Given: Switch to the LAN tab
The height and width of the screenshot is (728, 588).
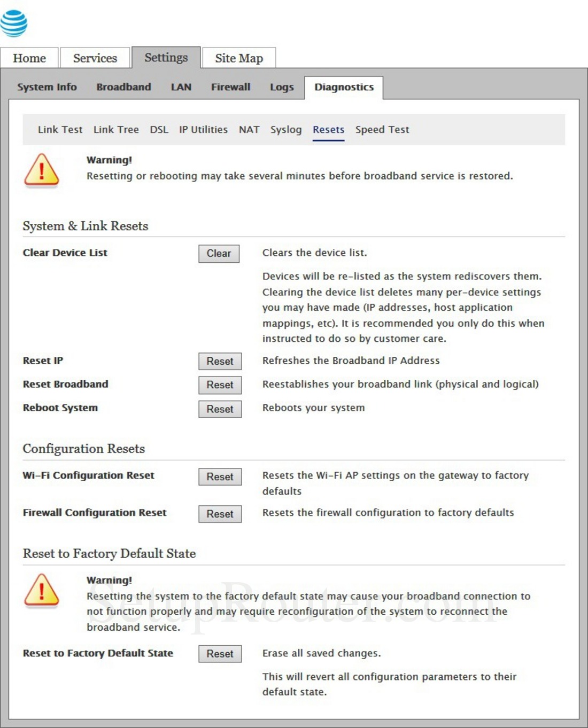Looking at the screenshot, I should click(181, 87).
